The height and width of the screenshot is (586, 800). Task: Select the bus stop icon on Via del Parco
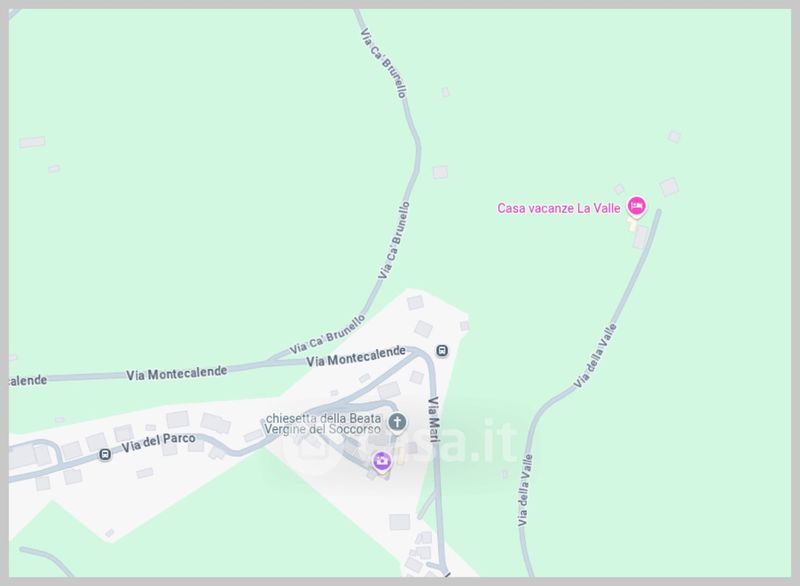coord(105,454)
